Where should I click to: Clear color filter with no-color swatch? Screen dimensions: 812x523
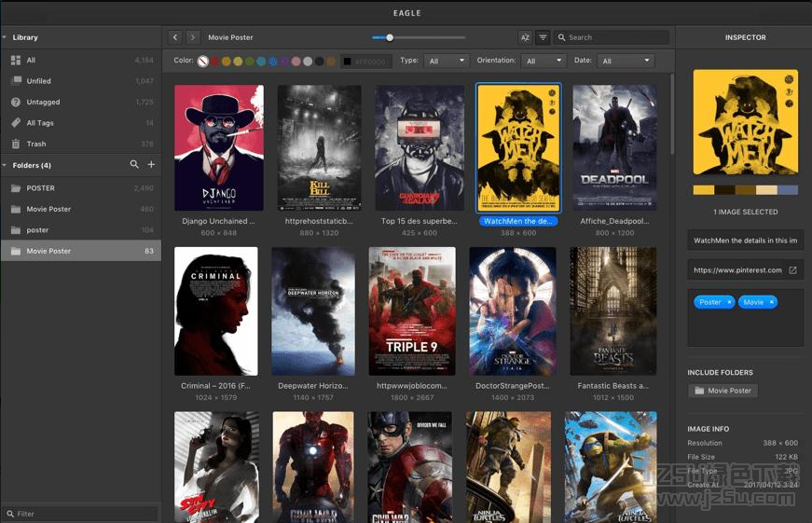click(x=203, y=62)
